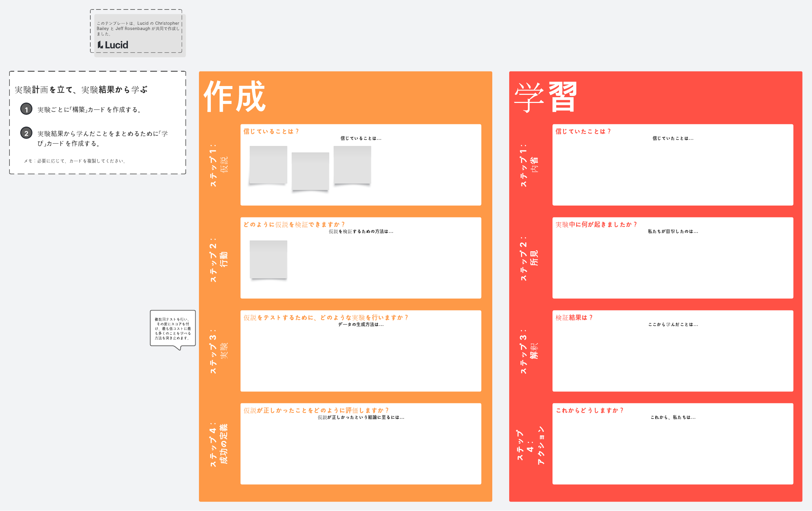
Task: Select sticky note in 行動 card
Action: pyautogui.click(x=268, y=259)
